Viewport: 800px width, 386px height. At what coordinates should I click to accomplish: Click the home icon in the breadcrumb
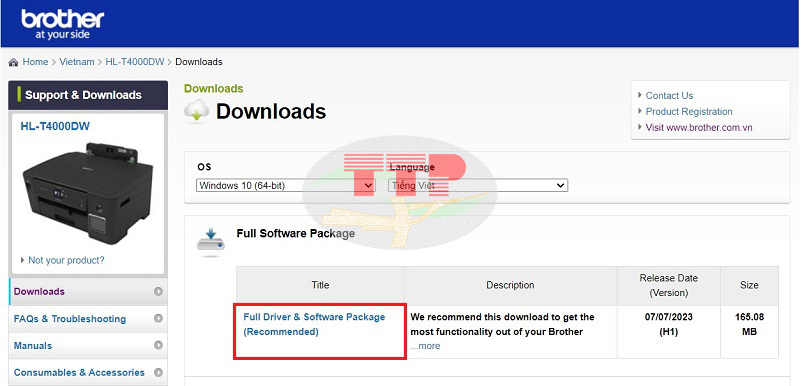point(13,62)
